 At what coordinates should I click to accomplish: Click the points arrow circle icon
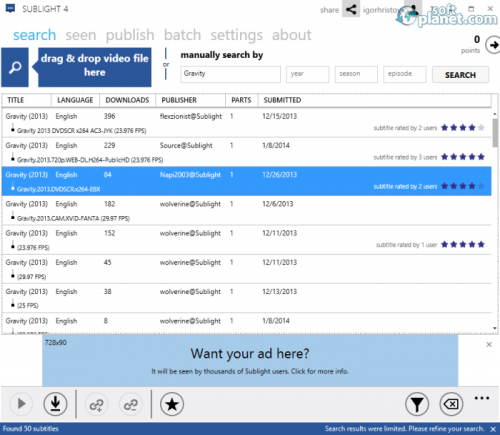tap(493, 45)
